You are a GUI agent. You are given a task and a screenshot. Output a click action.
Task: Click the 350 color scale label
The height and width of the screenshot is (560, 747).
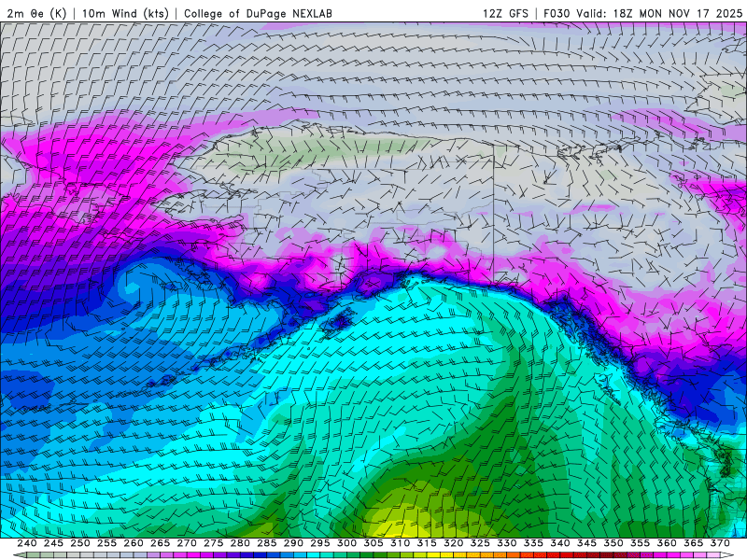pyautogui.click(x=613, y=543)
